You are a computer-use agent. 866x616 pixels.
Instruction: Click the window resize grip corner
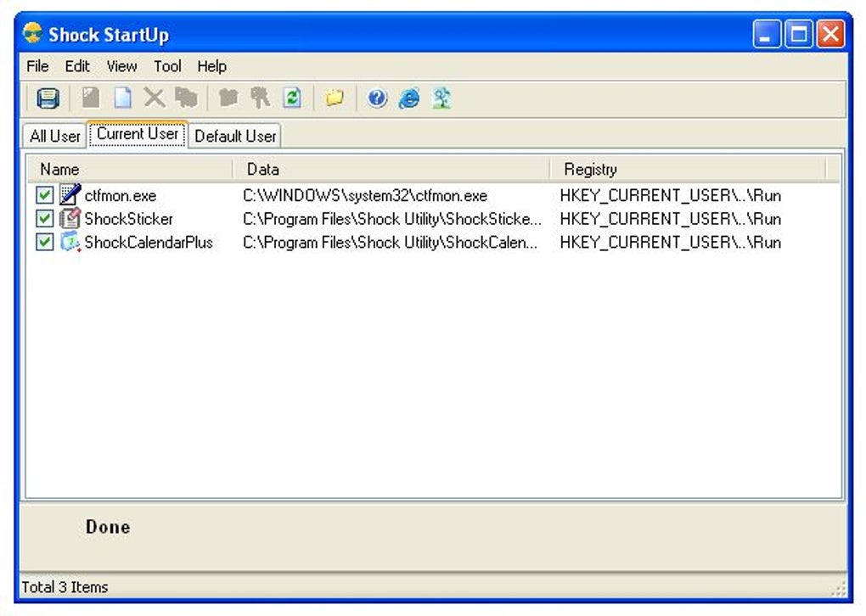click(x=838, y=588)
